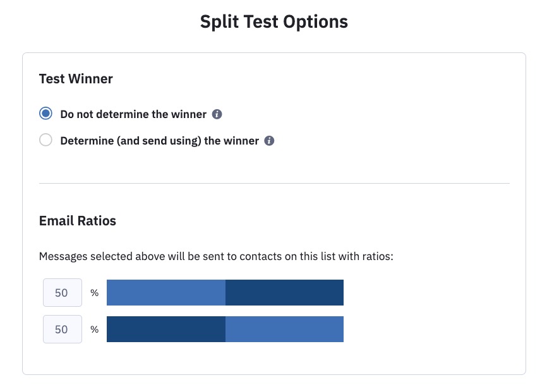The width and height of the screenshot is (547, 392).
Task: Click the info icon beside 'Do not determine the winner'
Action: pyautogui.click(x=217, y=114)
